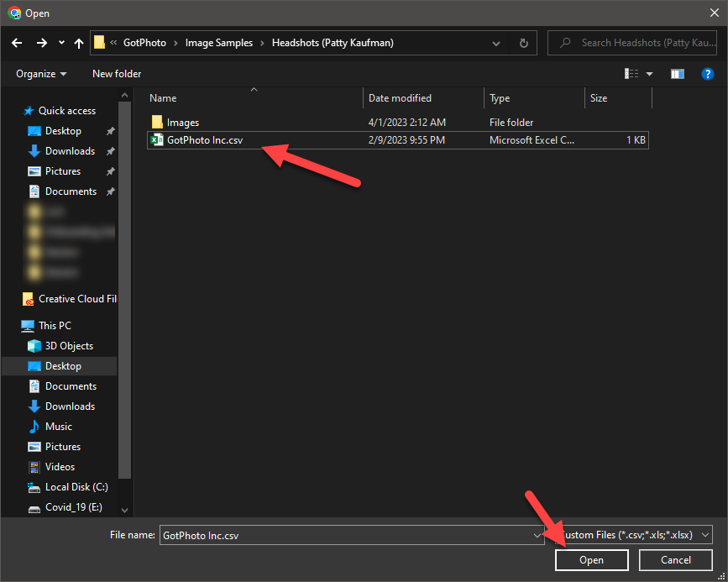Select Image Samples breadcrumb in address bar
The image size is (728, 582).
coord(218,43)
